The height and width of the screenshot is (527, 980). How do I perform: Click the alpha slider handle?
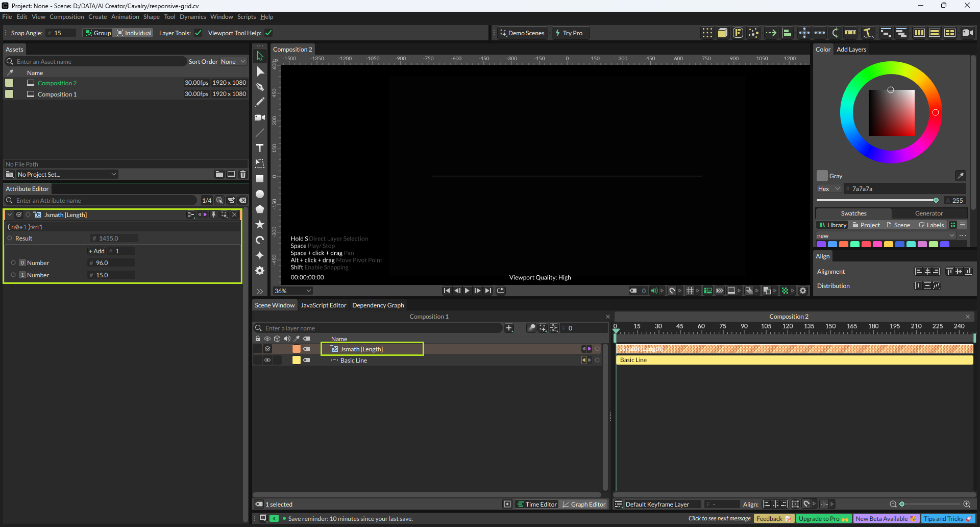(936, 200)
